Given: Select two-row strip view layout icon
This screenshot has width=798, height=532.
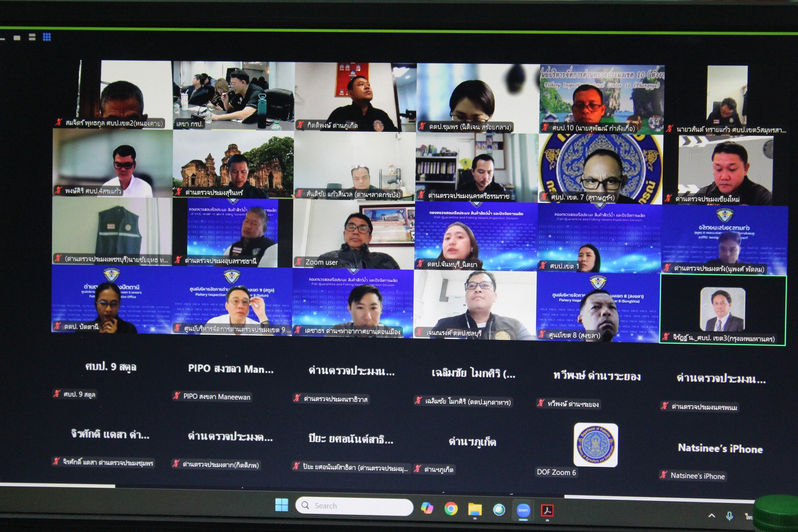Looking at the screenshot, I should click(32, 37).
